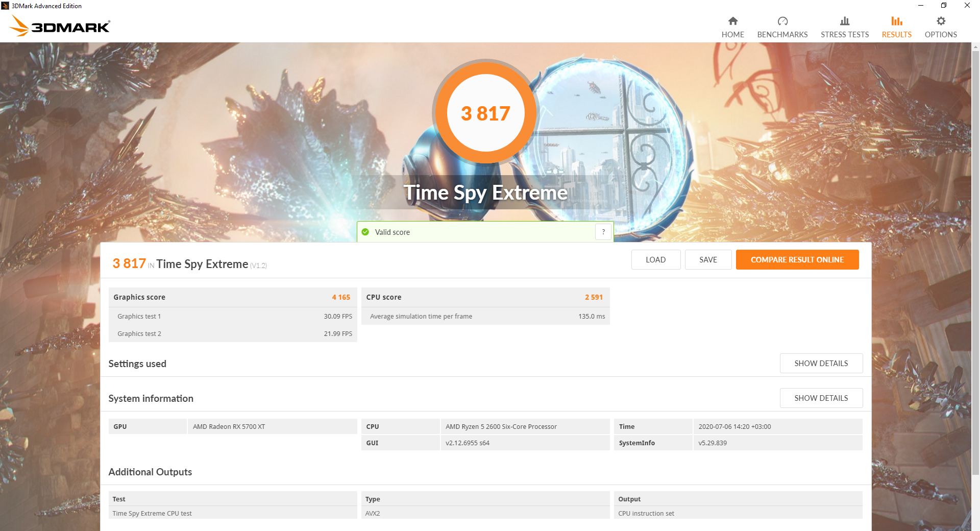
Task: Click the 30.09 FPS value
Action: (338, 317)
